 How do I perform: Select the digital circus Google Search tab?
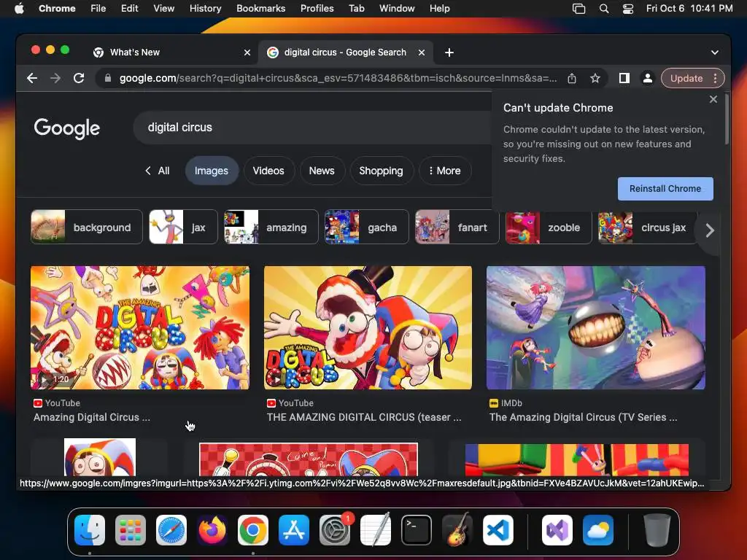point(346,52)
